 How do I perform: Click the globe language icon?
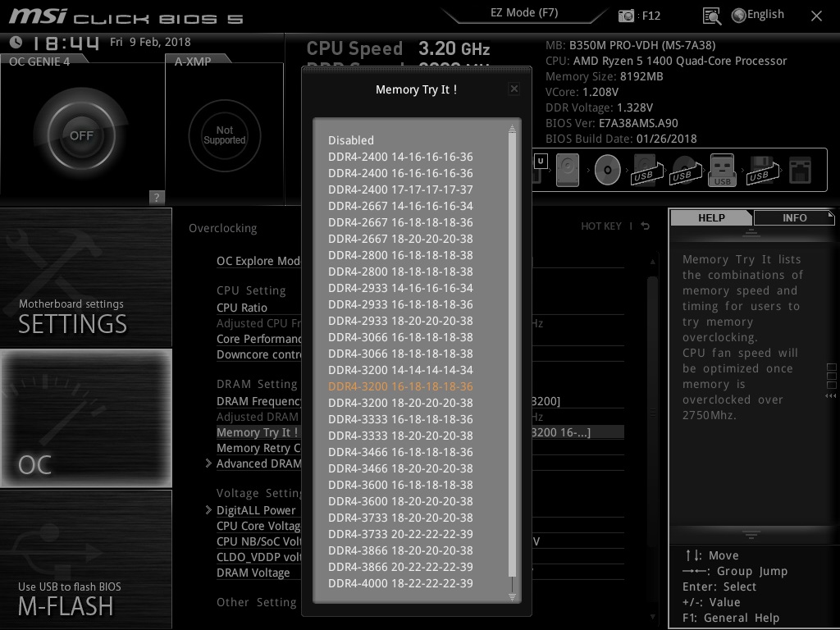739,16
